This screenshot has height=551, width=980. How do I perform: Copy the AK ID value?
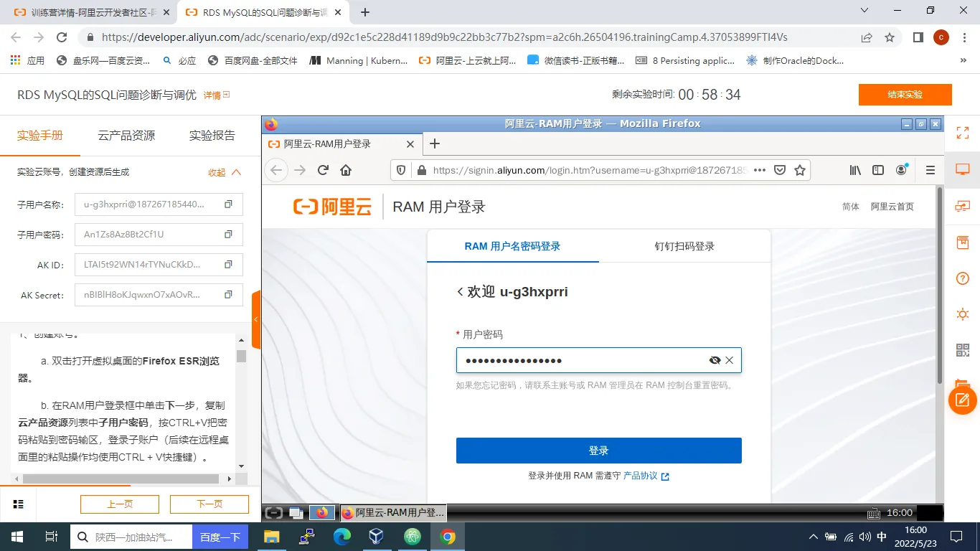click(228, 265)
